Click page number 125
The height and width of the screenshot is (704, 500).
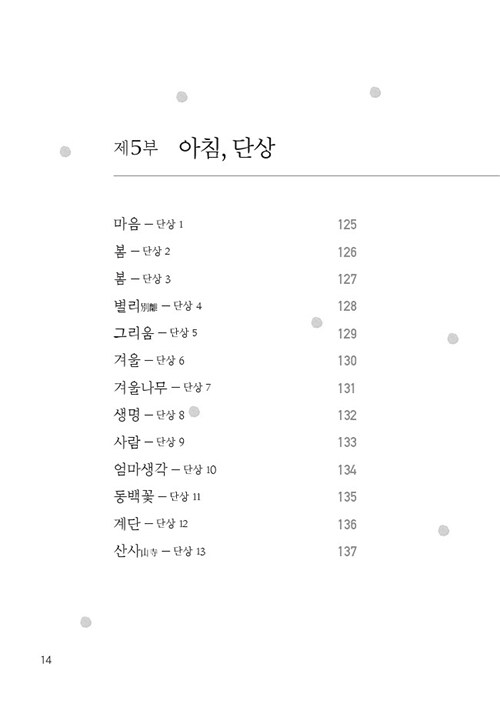pyautogui.click(x=347, y=224)
